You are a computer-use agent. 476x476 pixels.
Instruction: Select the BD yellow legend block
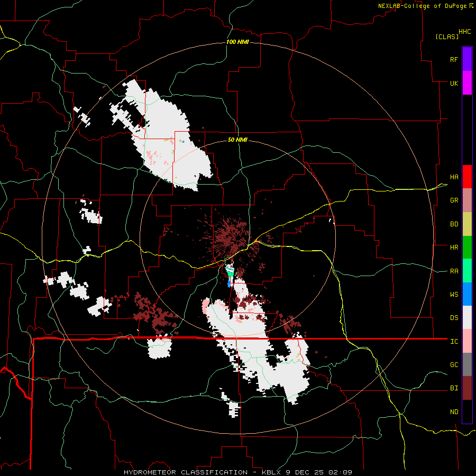tap(467, 224)
